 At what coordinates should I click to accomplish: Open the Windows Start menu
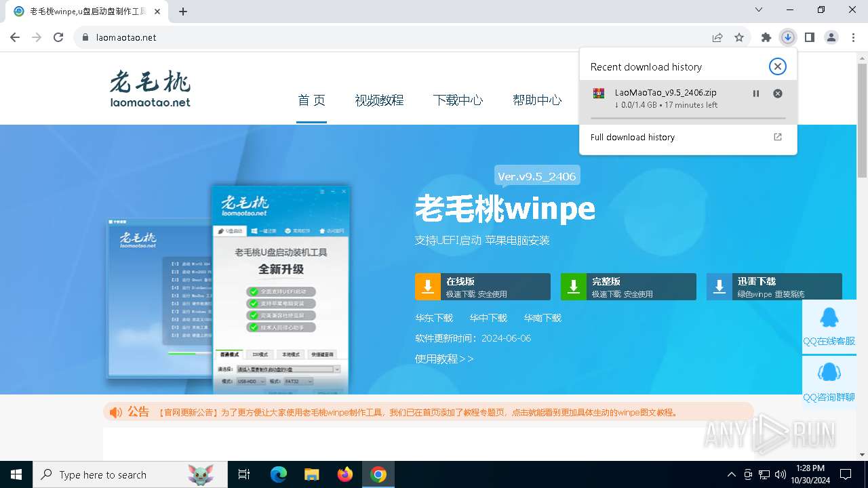pyautogui.click(x=16, y=474)
